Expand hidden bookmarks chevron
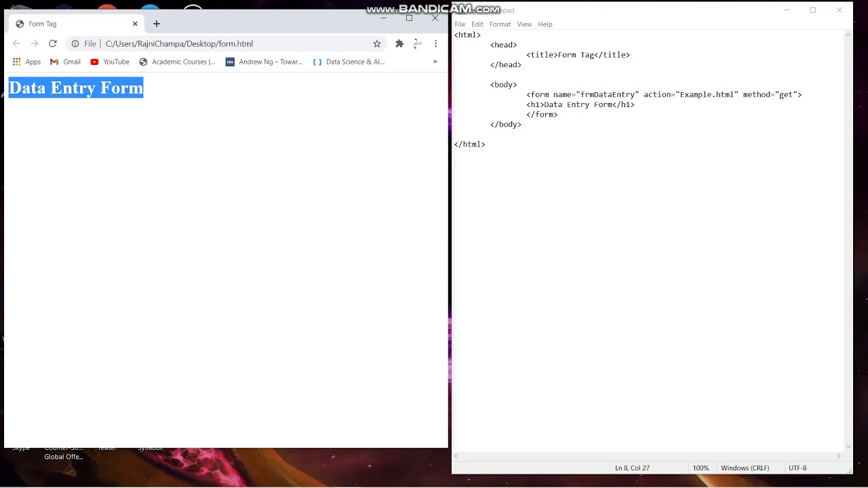The width and height of the screenshot is (868, 488). [435, 62]
